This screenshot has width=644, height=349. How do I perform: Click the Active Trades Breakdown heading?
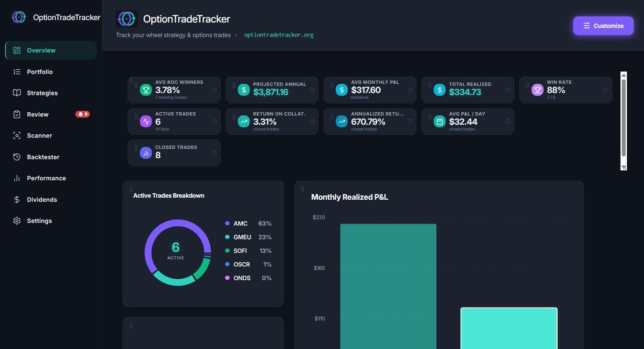click(169, 195)
